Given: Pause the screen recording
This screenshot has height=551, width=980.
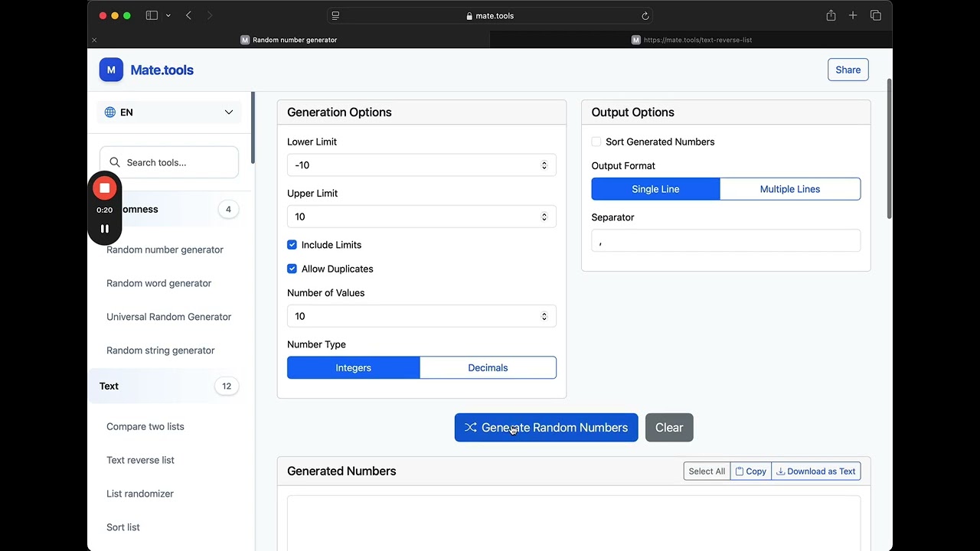Looking at the screenshot, I should 105,229.
